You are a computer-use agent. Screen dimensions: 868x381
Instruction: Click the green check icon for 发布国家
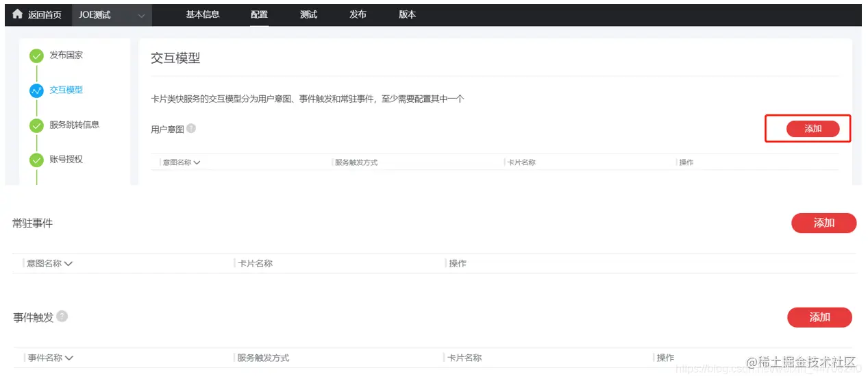coord(36,56)
